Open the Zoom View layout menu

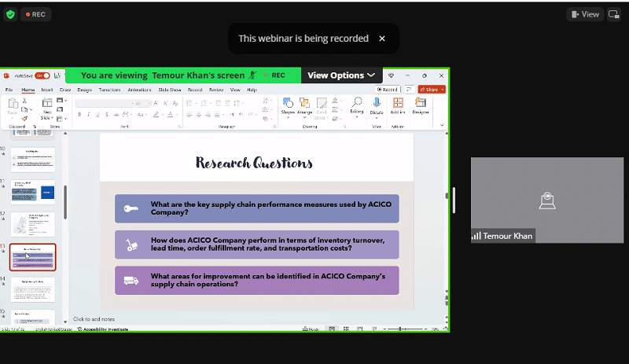pyautogui.click(x=585, y=14)
